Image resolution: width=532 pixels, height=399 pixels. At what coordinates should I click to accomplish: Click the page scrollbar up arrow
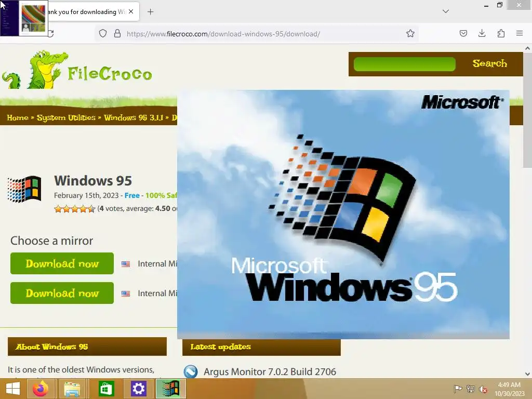527,48
